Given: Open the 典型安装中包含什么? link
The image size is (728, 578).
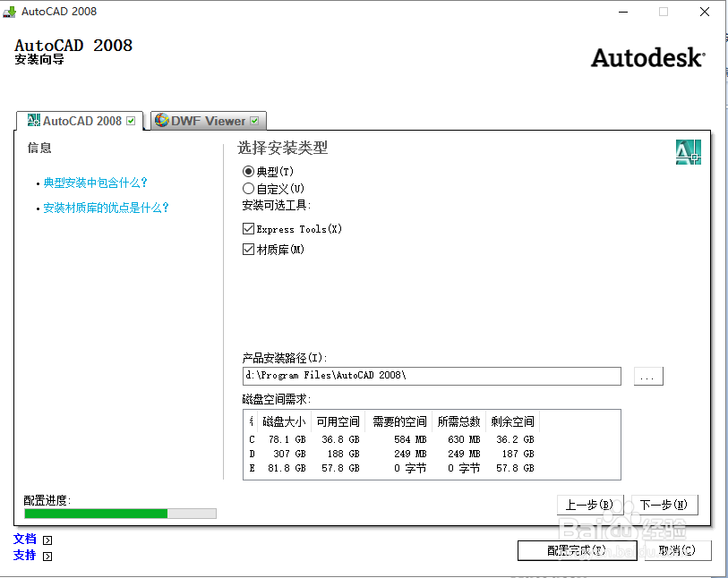Looking at the screenshot, I should point(95,183).
